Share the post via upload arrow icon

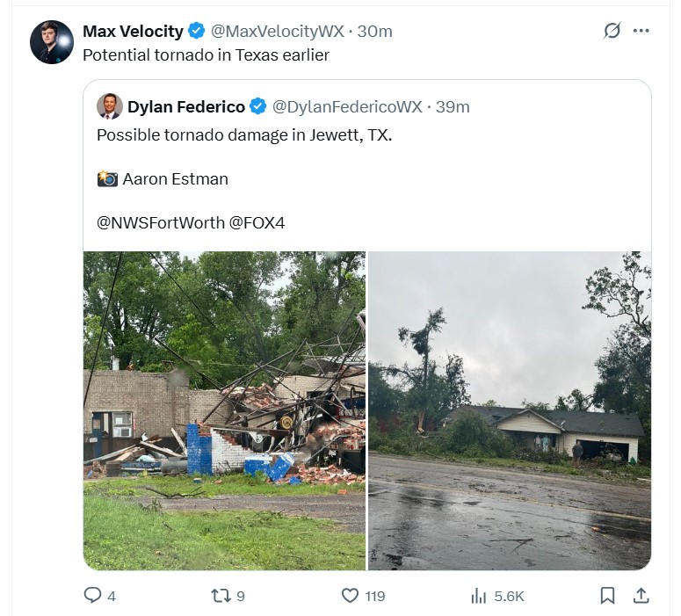pyautogui.click(x=641, y=596)
